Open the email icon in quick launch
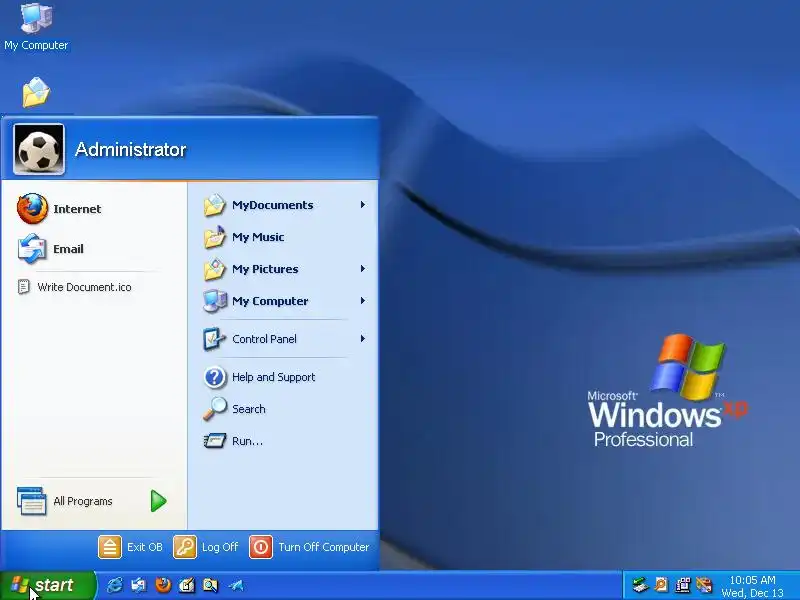Image resolution: width=800 pixels, height=600 pixels. pos(139,585)
